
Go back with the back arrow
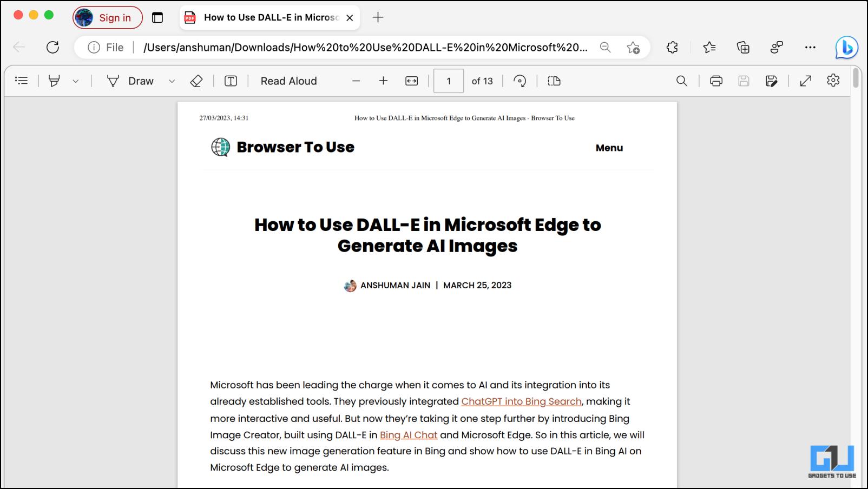pyautogui.click(x=19, y=47)
